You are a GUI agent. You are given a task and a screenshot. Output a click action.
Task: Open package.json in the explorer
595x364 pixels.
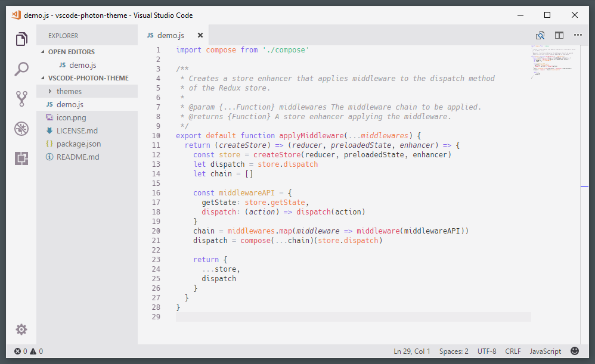tap(87, 144)
